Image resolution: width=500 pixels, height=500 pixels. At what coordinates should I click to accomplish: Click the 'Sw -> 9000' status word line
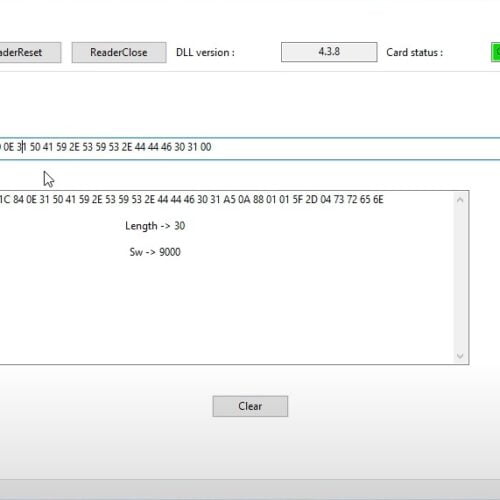[x=155, y=252]
